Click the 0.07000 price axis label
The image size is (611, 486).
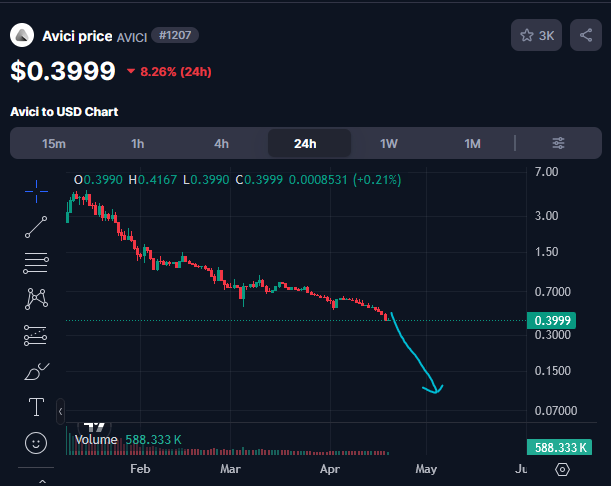click(556, 410)
